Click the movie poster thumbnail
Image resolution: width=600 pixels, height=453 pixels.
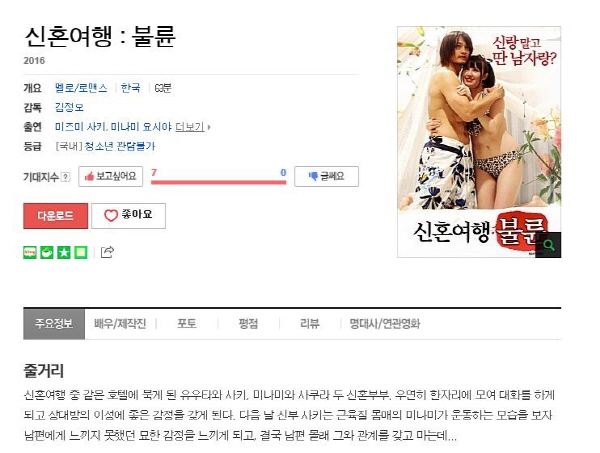479,142
